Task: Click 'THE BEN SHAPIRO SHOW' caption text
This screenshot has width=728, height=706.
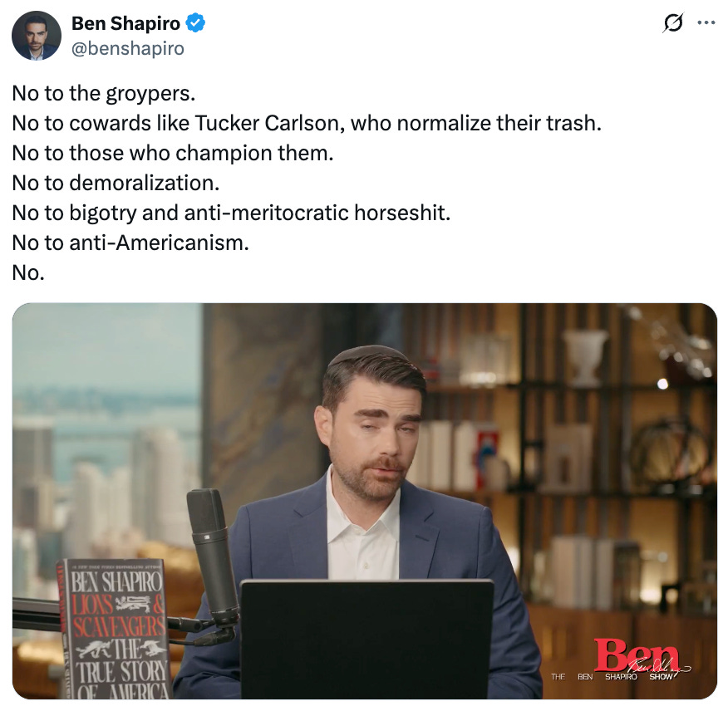Action: (x=612, y=677)
